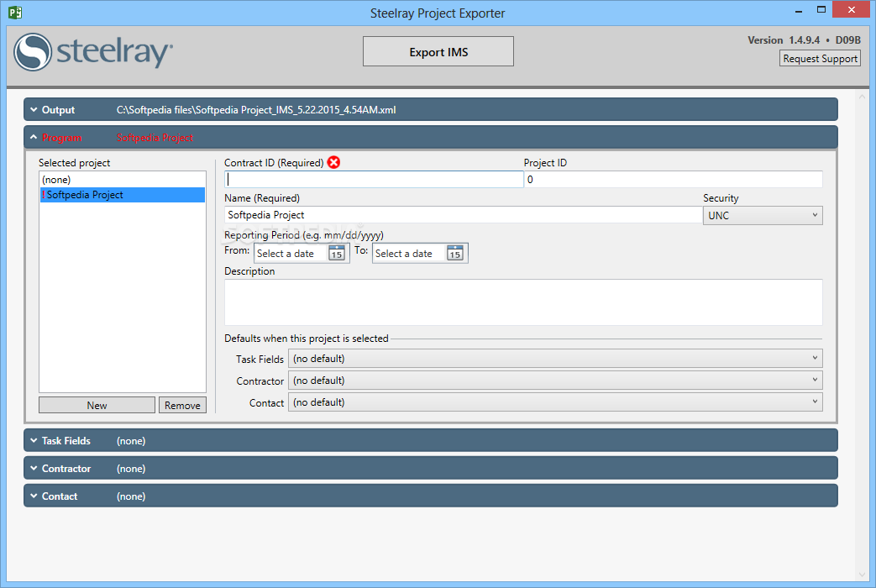Click the Name field with Softpedia Project

click(x=463, y=215)
